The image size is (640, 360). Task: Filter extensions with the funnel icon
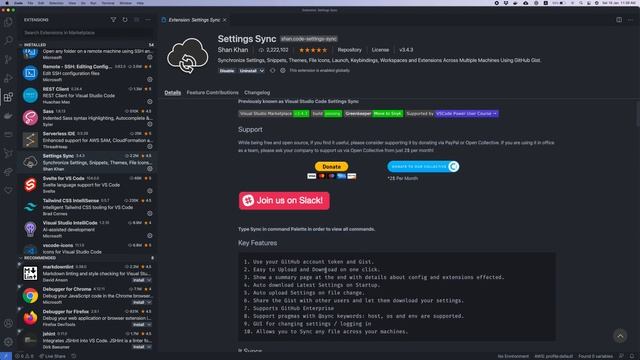point(113,20)
